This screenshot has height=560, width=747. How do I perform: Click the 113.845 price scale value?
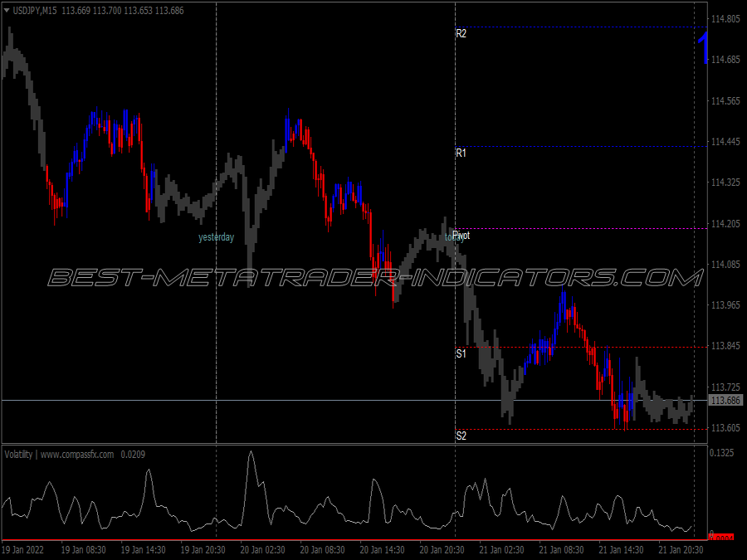coord(725,346)
